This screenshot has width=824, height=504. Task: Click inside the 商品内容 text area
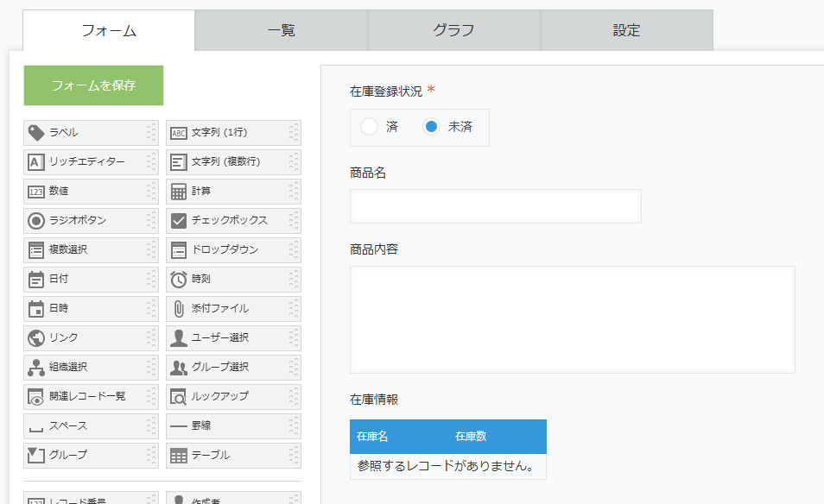[573, 319]
